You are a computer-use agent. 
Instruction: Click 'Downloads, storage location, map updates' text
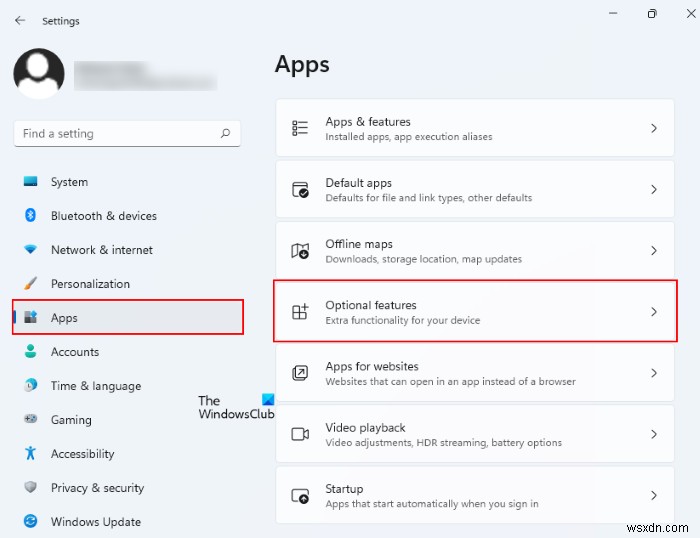(423, 259)
